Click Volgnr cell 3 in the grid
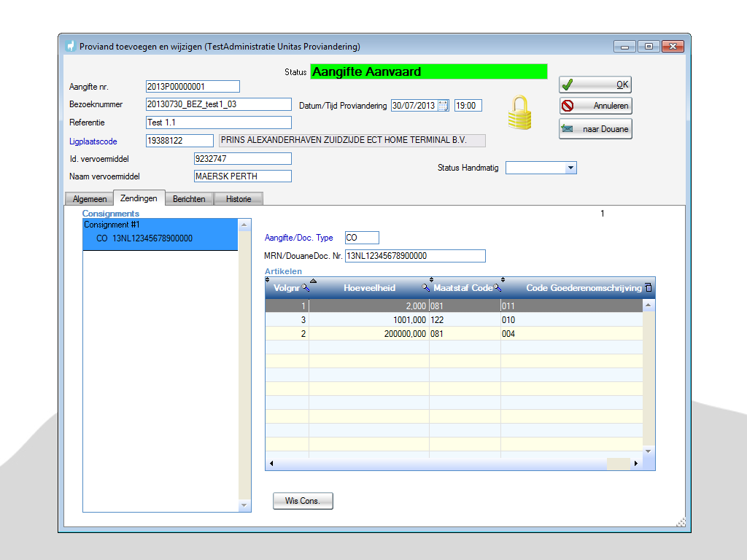 [287, 319]
